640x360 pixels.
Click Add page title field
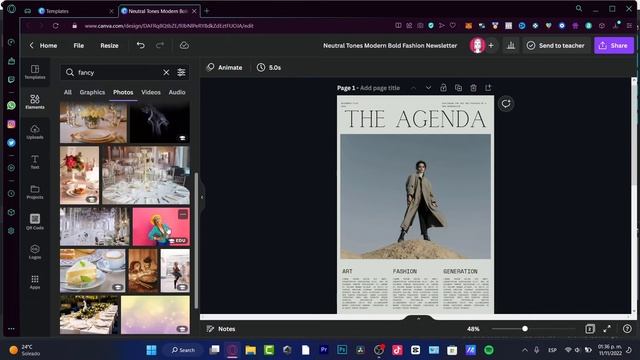(380, 88)
